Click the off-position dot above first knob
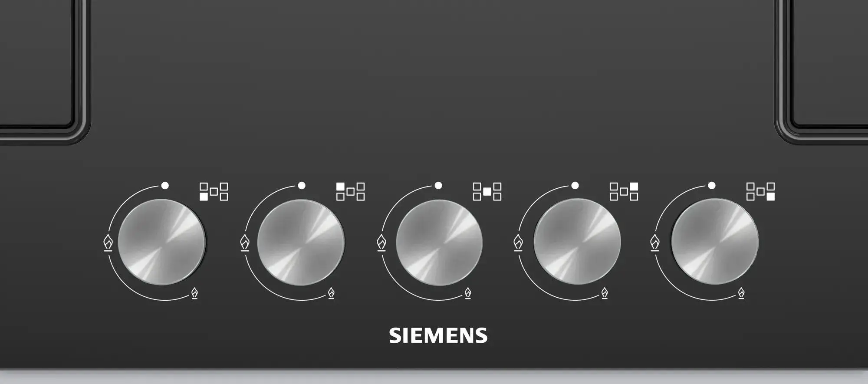868x384 pixels. click(x=165, y=186)
